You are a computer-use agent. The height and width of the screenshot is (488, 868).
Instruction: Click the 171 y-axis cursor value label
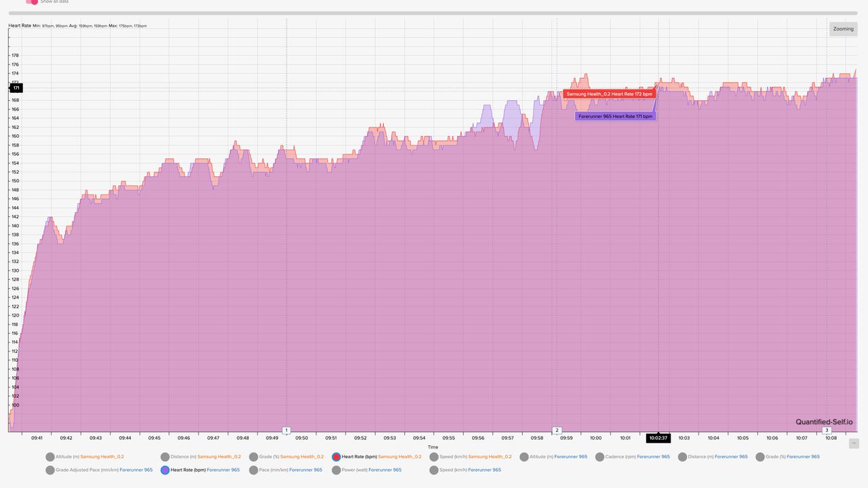coord(15,88)
